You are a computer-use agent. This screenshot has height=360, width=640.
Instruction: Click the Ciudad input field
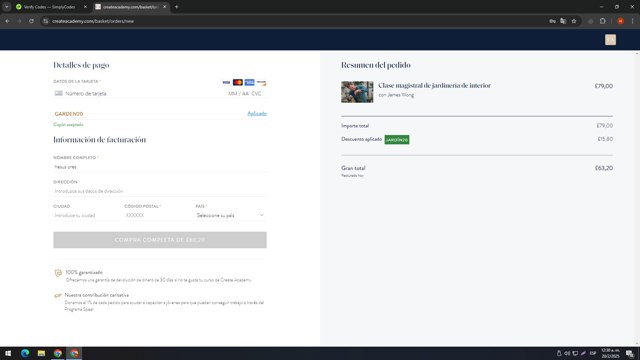click(87, 215)
